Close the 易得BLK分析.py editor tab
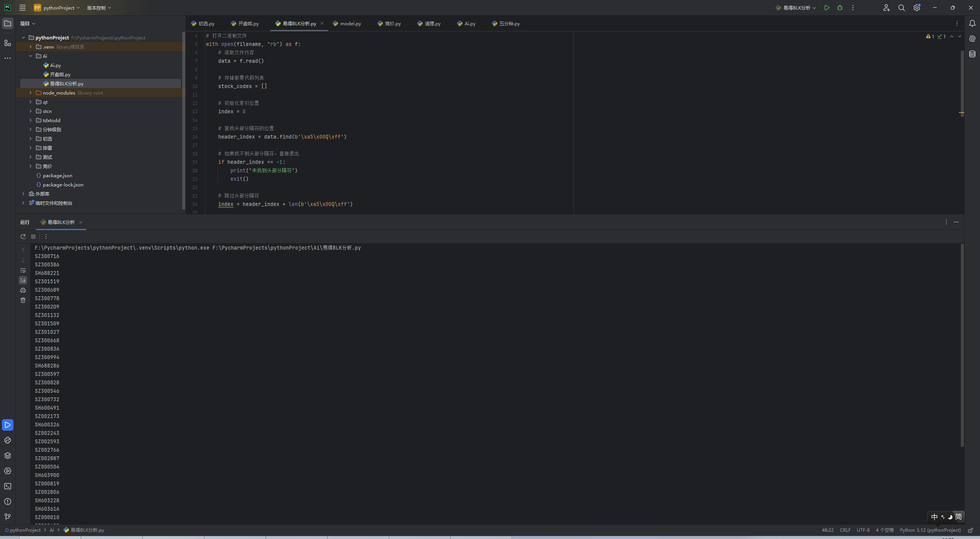The height and width of the screenshot is (539, 980). 322,23
